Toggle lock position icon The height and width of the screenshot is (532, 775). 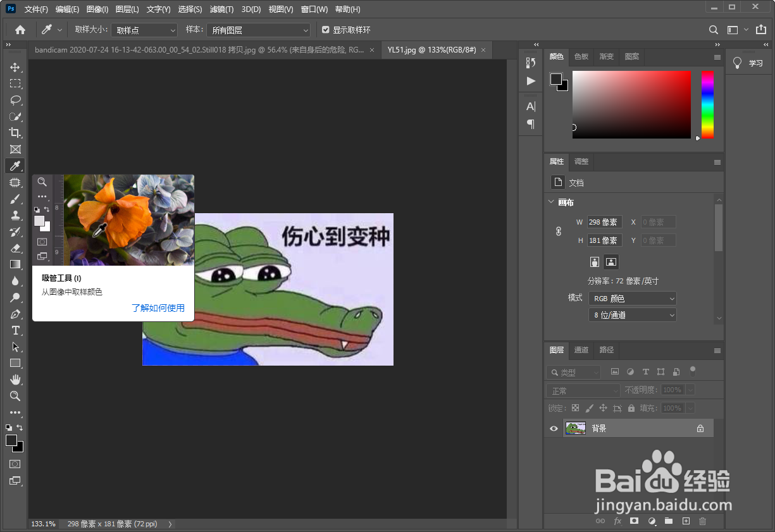tap(603, 408)
